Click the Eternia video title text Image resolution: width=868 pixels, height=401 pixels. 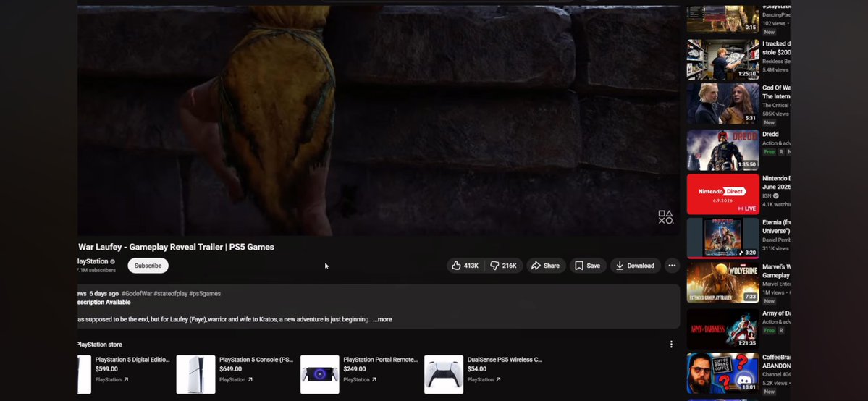[x=776, y=227]
